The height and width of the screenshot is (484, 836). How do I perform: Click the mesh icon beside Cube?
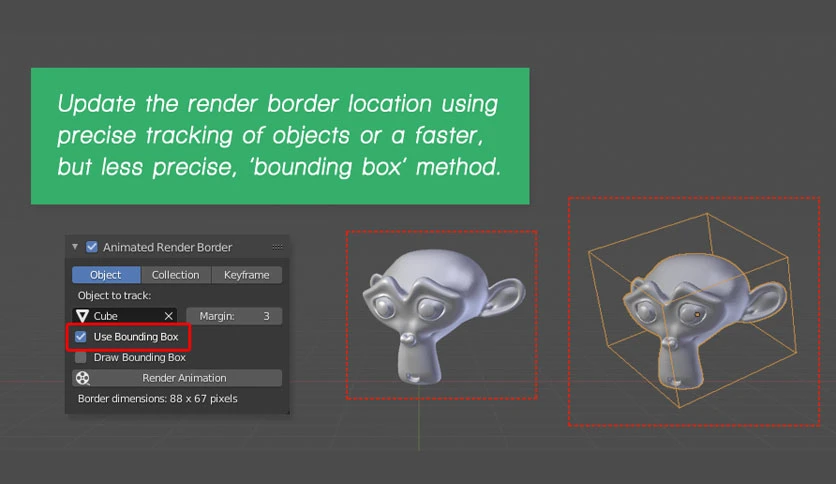coord(82,316)
